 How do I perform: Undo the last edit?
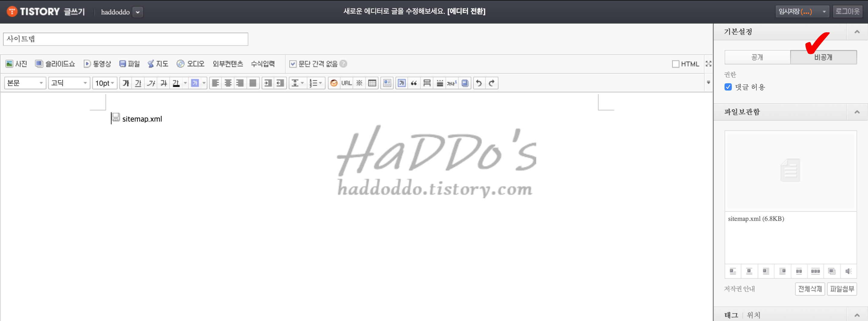(x=479, y=83)
